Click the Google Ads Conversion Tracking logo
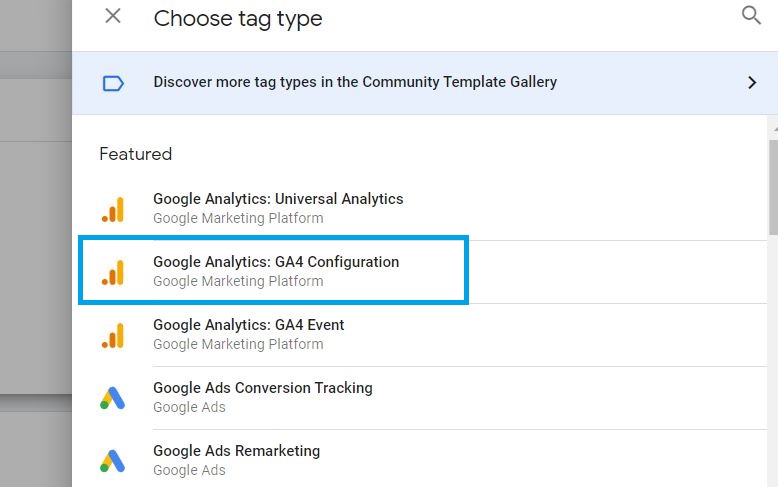778x487 pixels. click(x=113, y=398)
